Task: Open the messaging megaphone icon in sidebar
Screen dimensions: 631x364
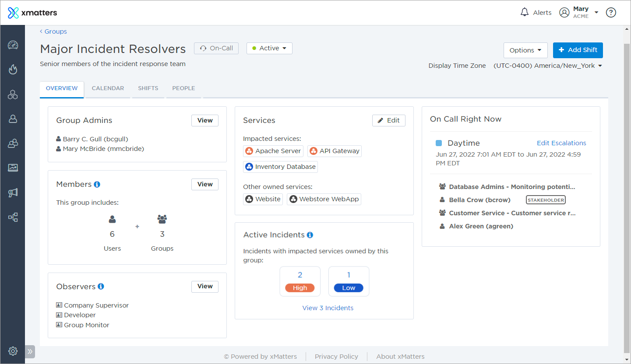Action: pyautogui.click(x=13, y=192)
